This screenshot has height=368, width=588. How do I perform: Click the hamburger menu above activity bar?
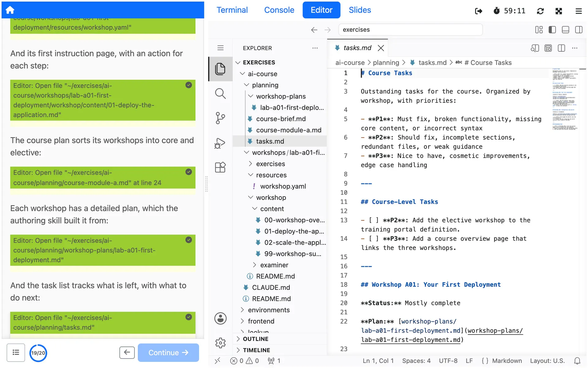click(x=221, y=48)
